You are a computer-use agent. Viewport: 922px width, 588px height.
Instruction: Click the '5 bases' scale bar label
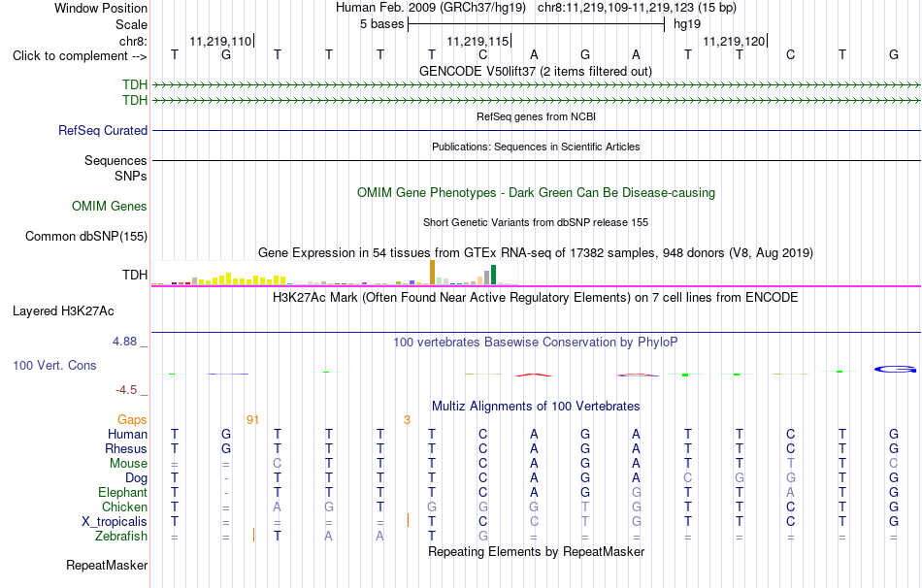point(382,24)
